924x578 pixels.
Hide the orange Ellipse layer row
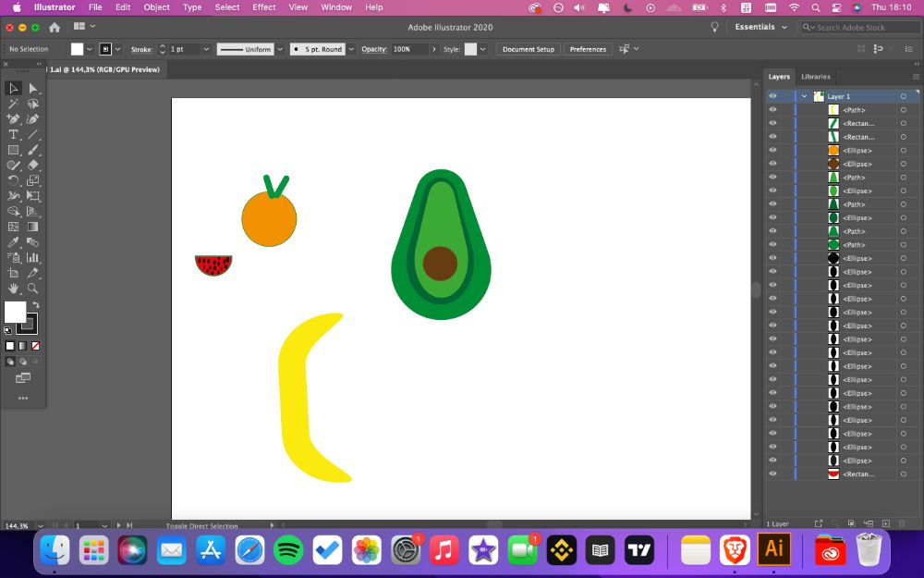coord(772,151)
